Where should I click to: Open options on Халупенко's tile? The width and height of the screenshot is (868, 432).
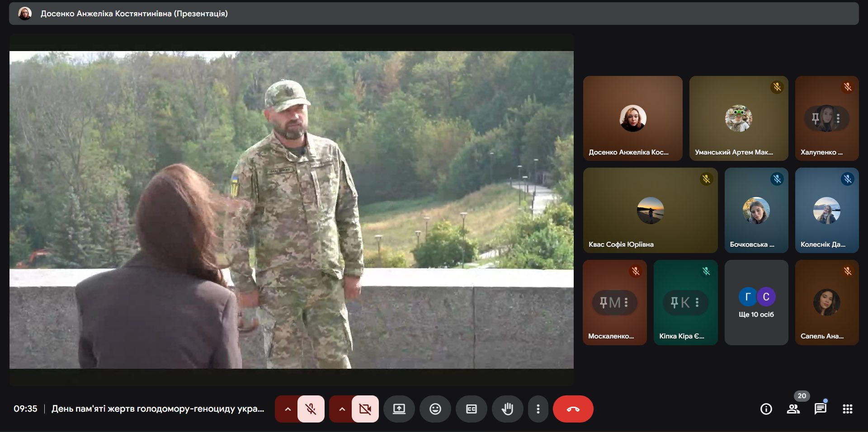pos(838,118)
